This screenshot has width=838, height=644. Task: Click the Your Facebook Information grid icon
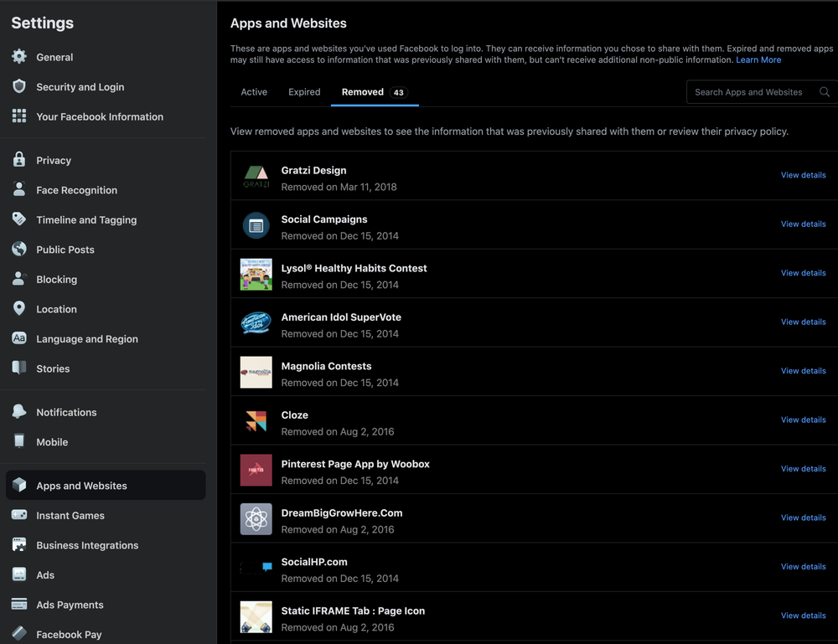tap(19, 116)
